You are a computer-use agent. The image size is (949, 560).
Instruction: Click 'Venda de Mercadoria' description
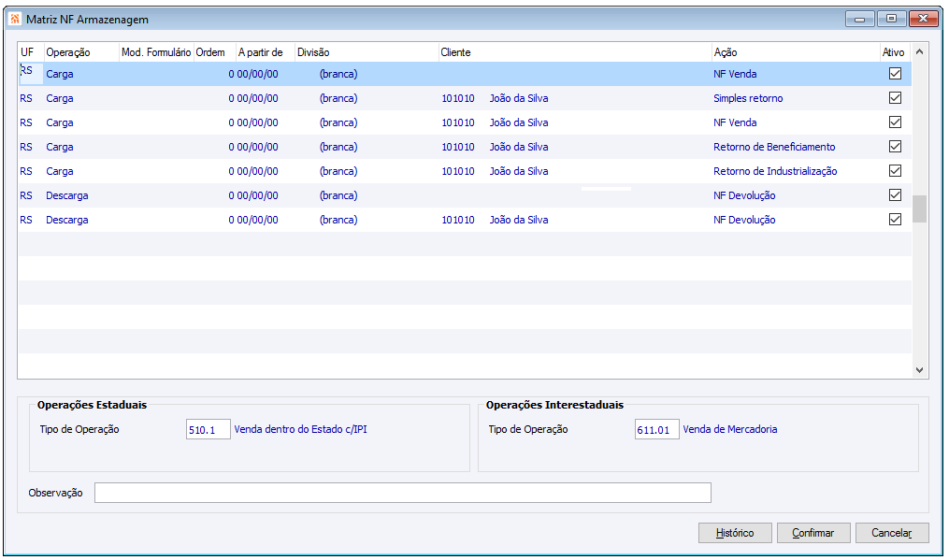(730, 429)
